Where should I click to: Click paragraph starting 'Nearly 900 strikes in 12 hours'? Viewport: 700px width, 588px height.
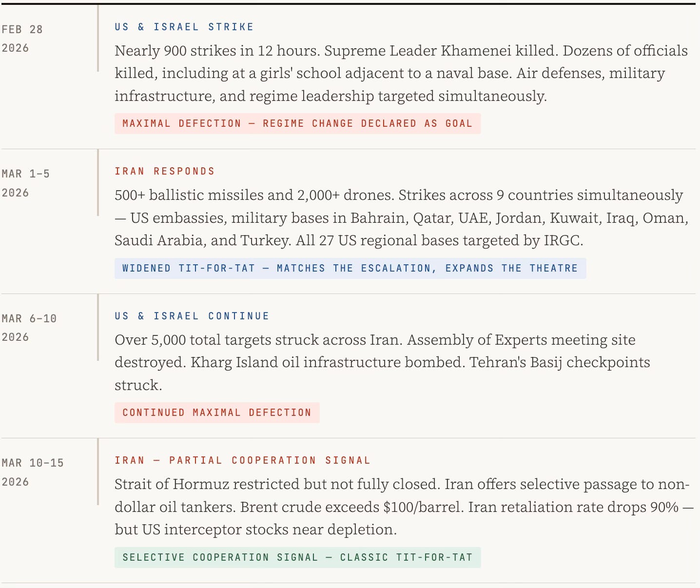tap(401, 73)
